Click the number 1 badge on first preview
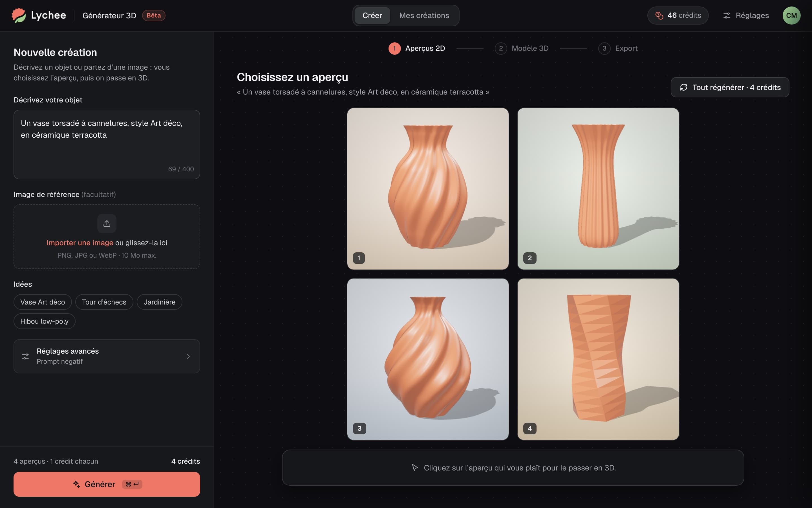Screen dimensions: 812x508 pyautogui.click(x=359, y=258)
